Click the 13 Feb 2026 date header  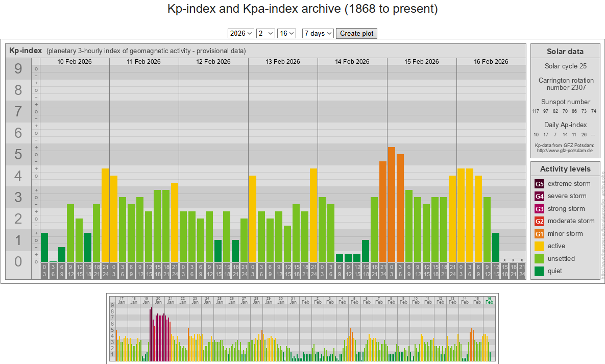(x=283, y=62)
